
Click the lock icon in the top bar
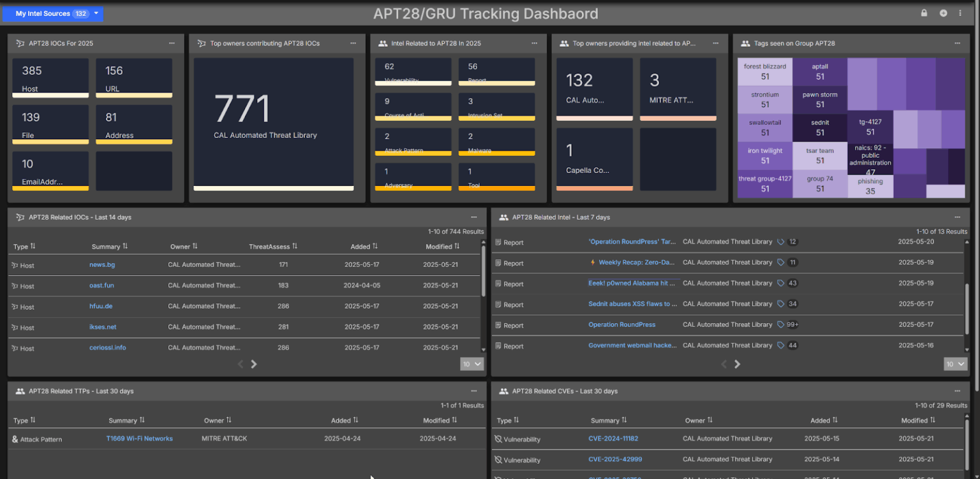pos(923,12)
